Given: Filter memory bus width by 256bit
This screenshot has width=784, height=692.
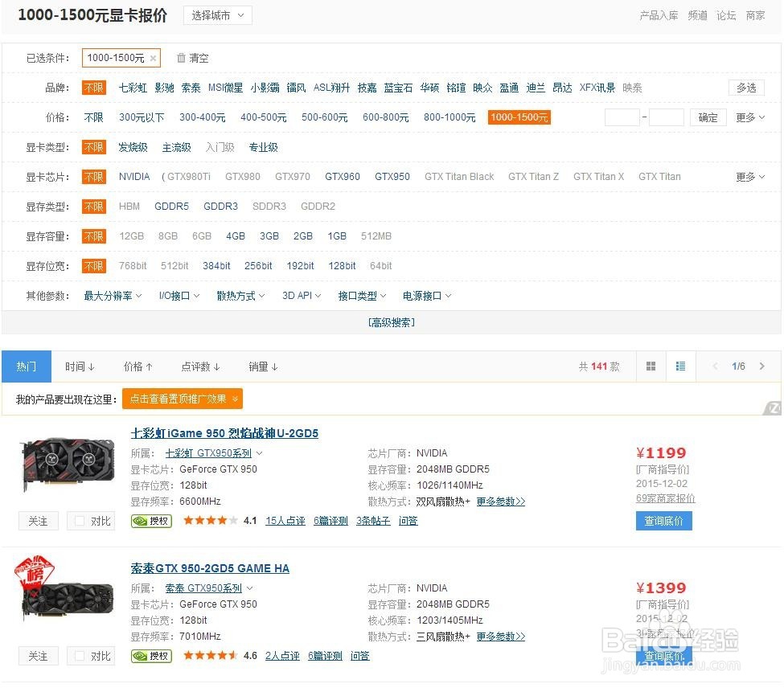Looking at the screenshot, I should 258,266.
